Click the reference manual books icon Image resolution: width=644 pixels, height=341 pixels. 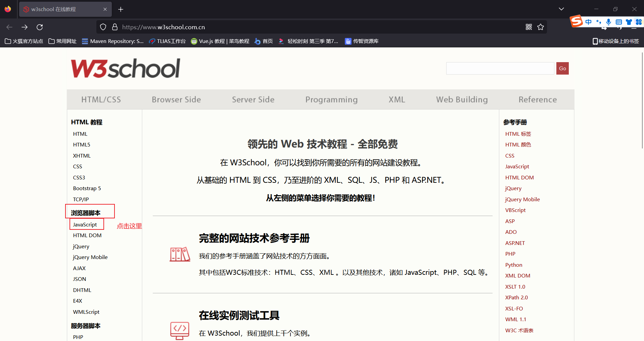tap(180, 254)
